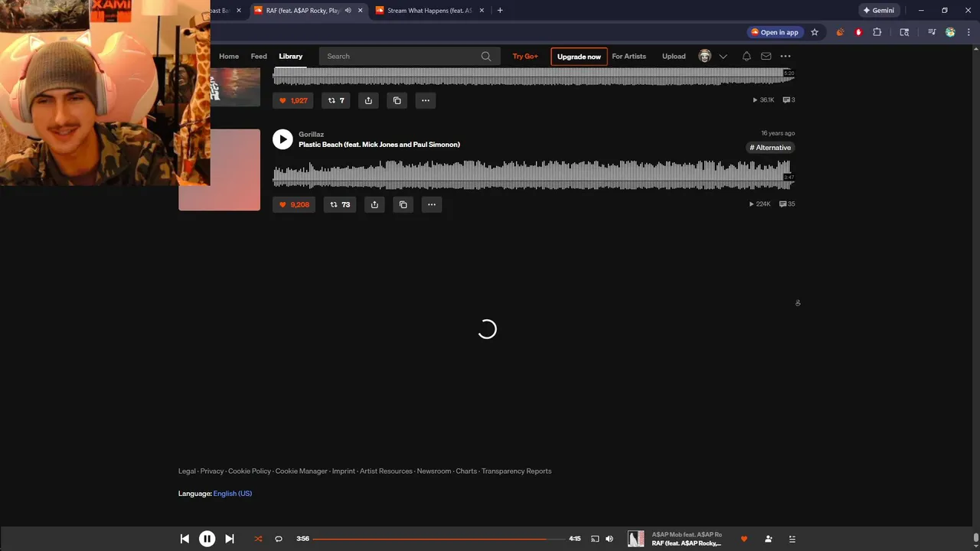This screenshot has height=551, width=980.
Task: Open the messages envelope
Action: [x=766, y=56]
